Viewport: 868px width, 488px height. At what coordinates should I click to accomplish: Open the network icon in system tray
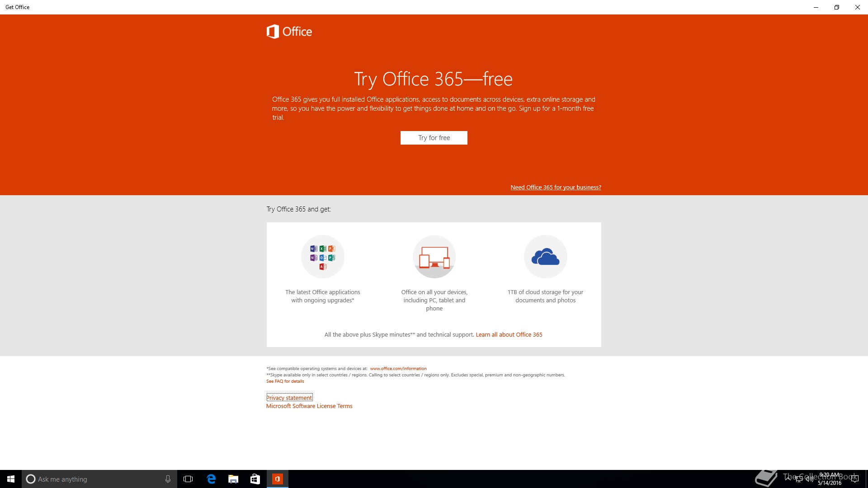point(799,479)
